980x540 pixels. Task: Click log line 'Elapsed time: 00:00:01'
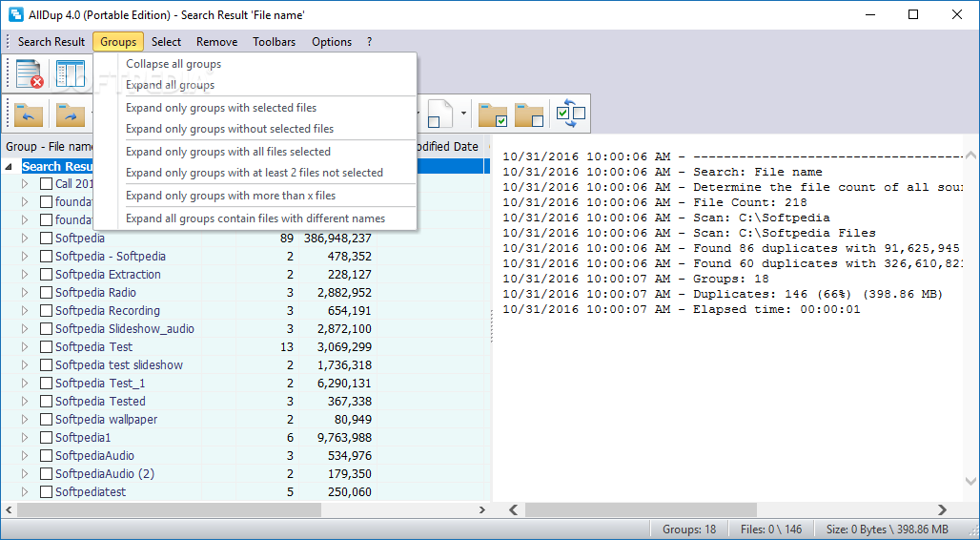(776, 309)
